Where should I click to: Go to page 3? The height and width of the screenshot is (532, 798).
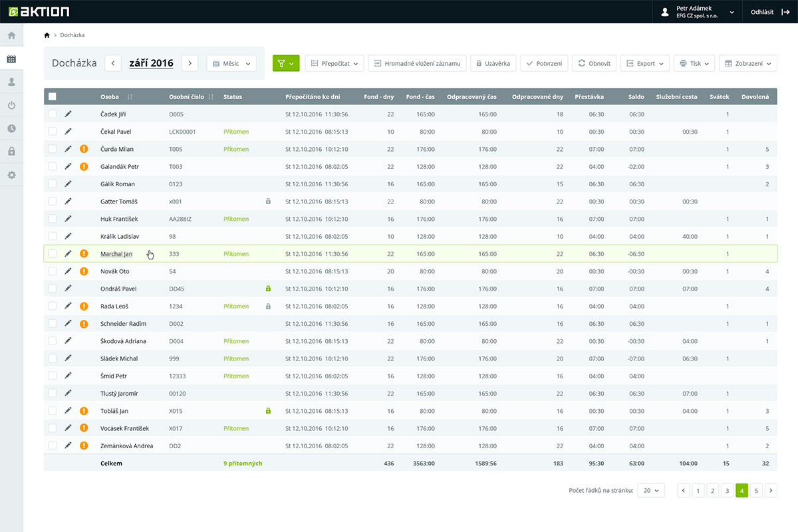[x=728, y=491]
